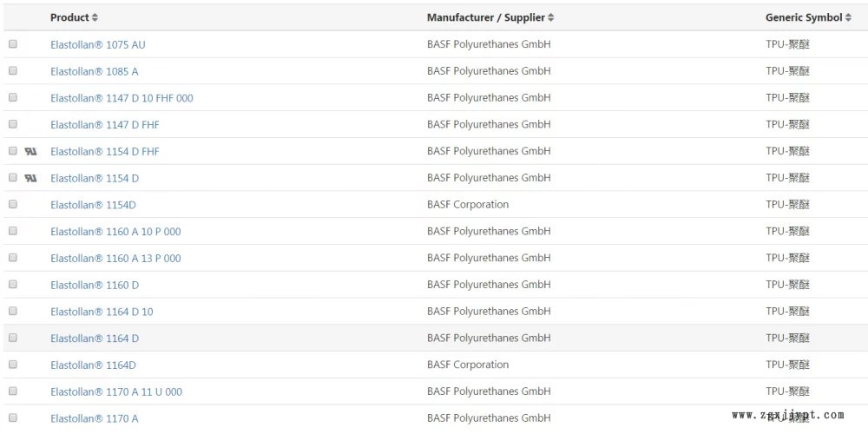868x434 pixels.
Task: Open the Elastollan 1160 A 10 P 000 link
Action: [115, 232]
